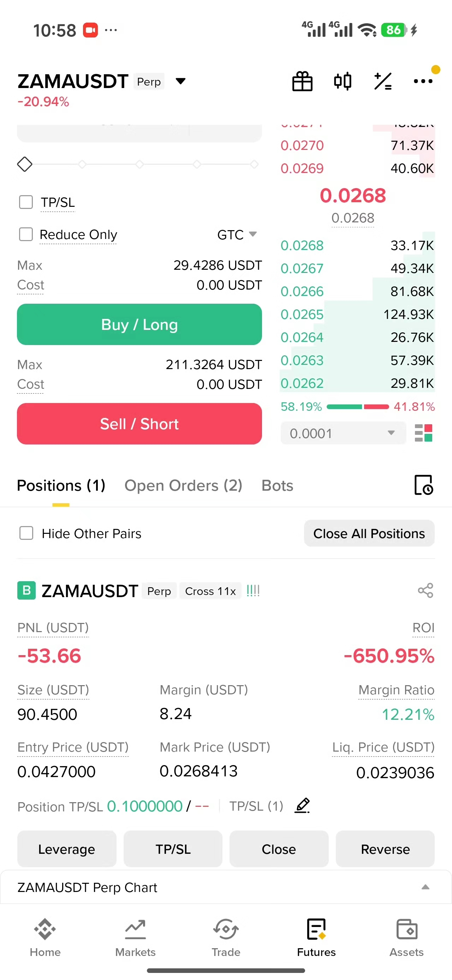The height and width of the screenshot is (980, 452).
Task: Open the three-dot more options menu
Action: (x=423, y=81)
